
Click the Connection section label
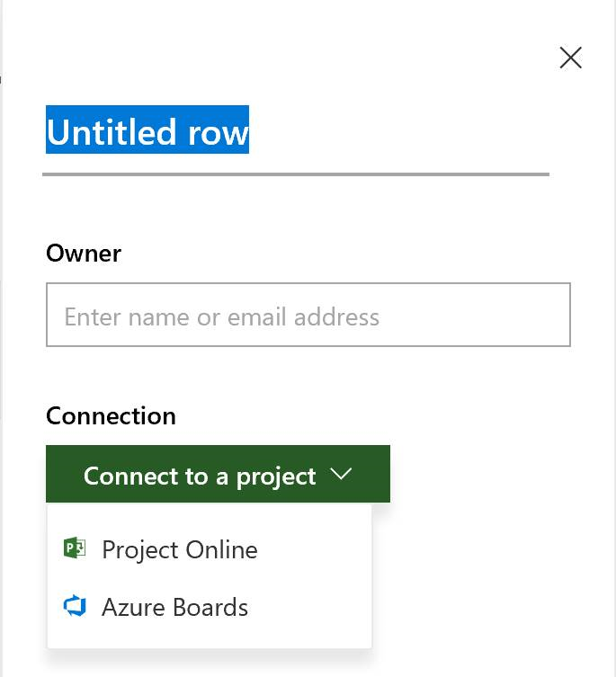point(111,416)
